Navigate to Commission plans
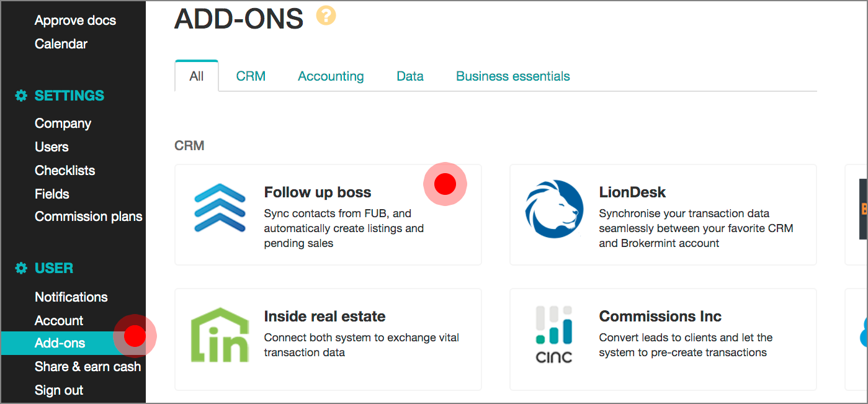868x404 pixels. (x=88, y=217)
